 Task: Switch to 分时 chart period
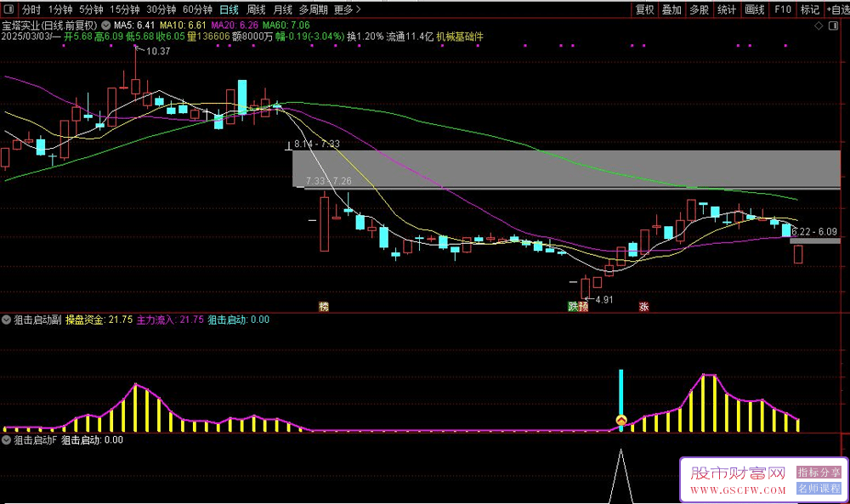click(x=31, y=9)
